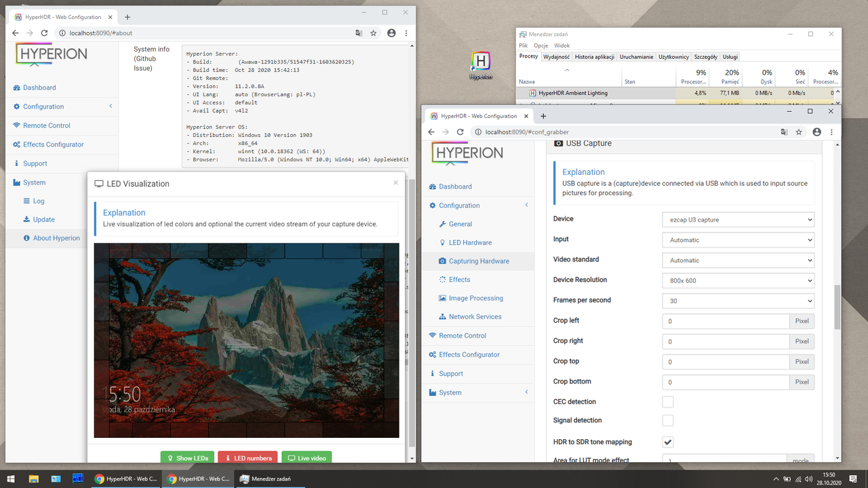The height and width of the screenshot is (488, 868).
Task: Click the Crop top input field
Action: click(x=726, y=362)
